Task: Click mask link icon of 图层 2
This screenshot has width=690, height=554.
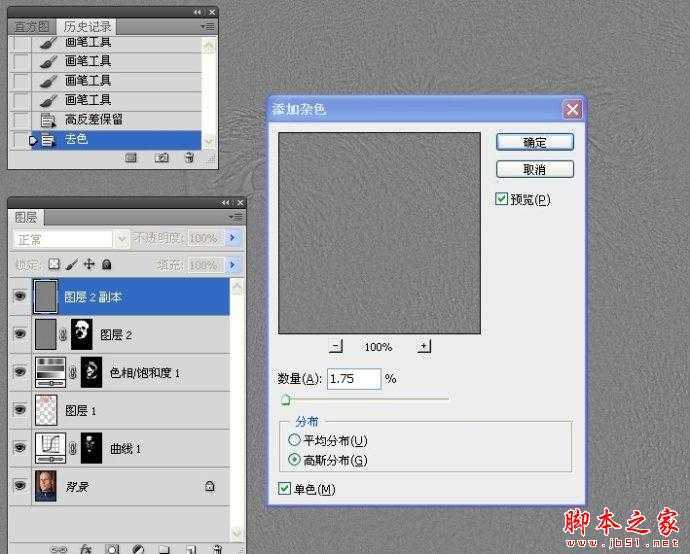Action: (63, 335)
